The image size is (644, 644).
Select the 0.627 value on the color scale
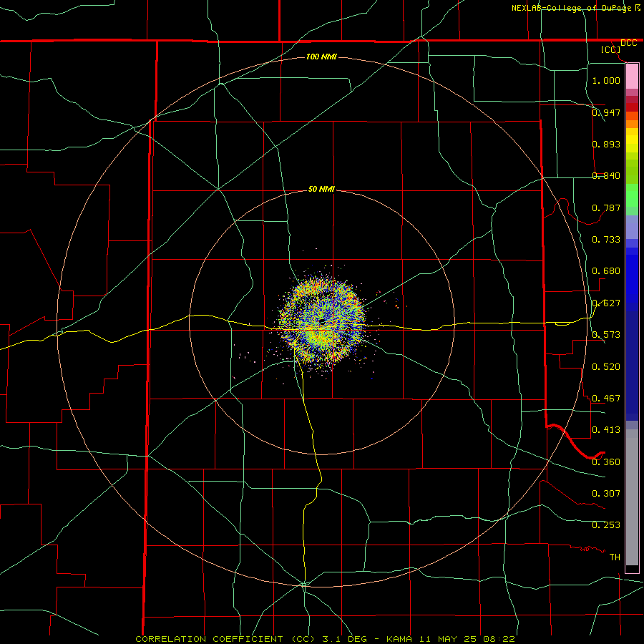coord(606,303)
